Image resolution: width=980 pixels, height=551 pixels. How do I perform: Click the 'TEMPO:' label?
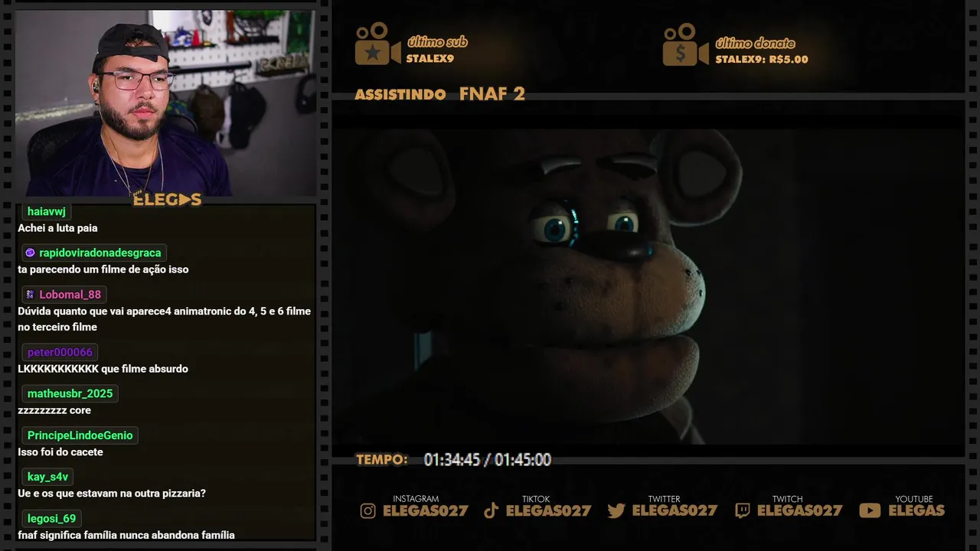pos(382,460)
